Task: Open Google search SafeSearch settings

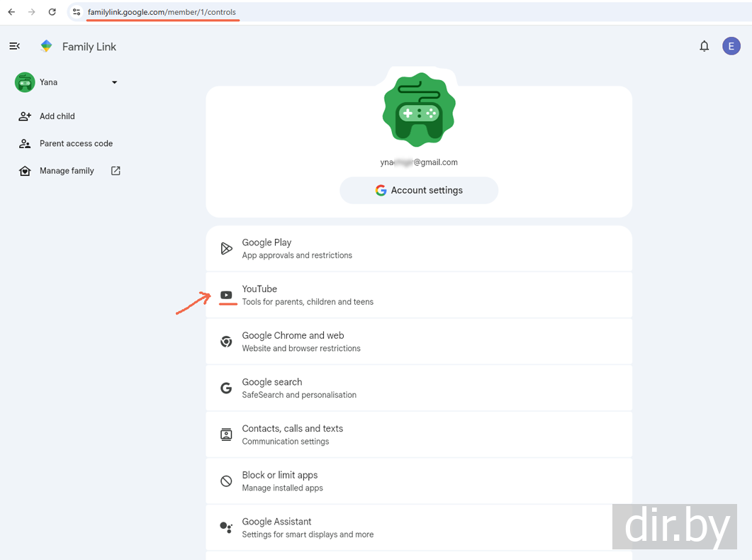Action: pyautogui.click(x=418, y=388)
